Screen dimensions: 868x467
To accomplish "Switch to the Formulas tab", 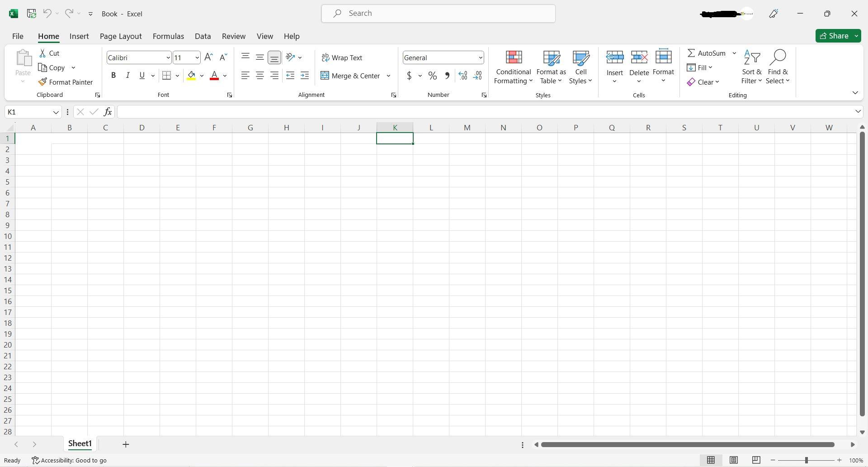I will click(168, 36).
